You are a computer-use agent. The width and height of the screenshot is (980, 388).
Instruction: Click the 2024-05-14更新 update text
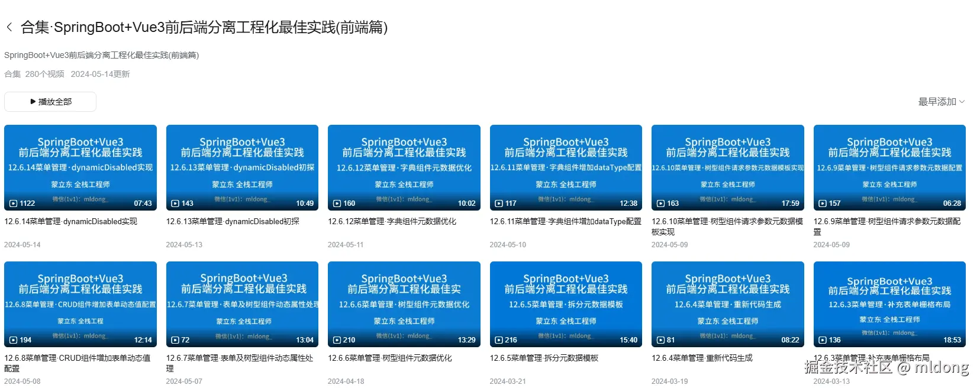100,74
